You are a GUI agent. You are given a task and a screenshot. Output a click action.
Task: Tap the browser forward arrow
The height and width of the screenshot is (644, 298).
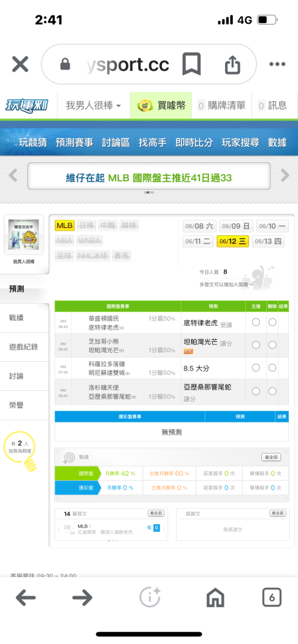(x=83, y=598)
